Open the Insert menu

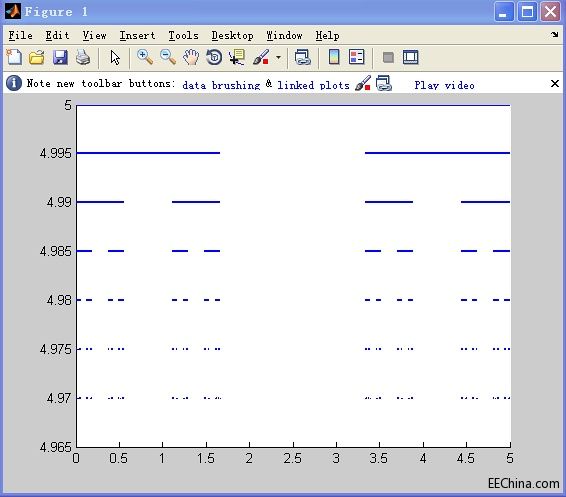(137, 35)
